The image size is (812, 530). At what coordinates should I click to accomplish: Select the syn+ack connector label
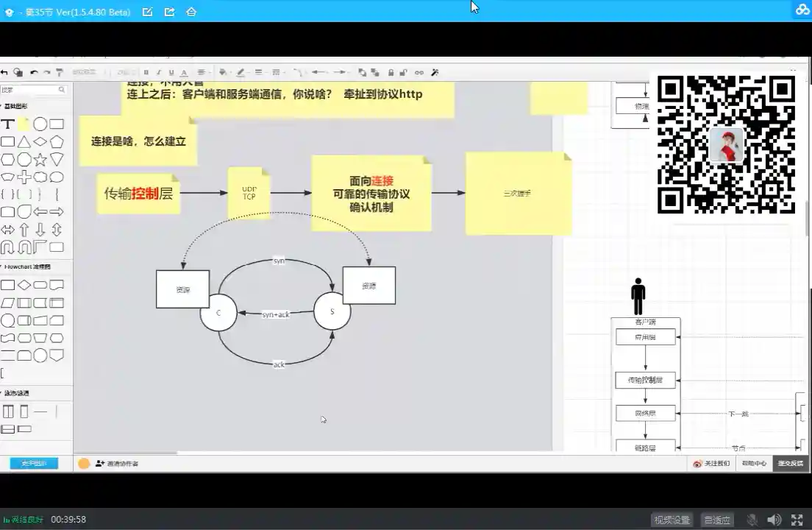276,314
